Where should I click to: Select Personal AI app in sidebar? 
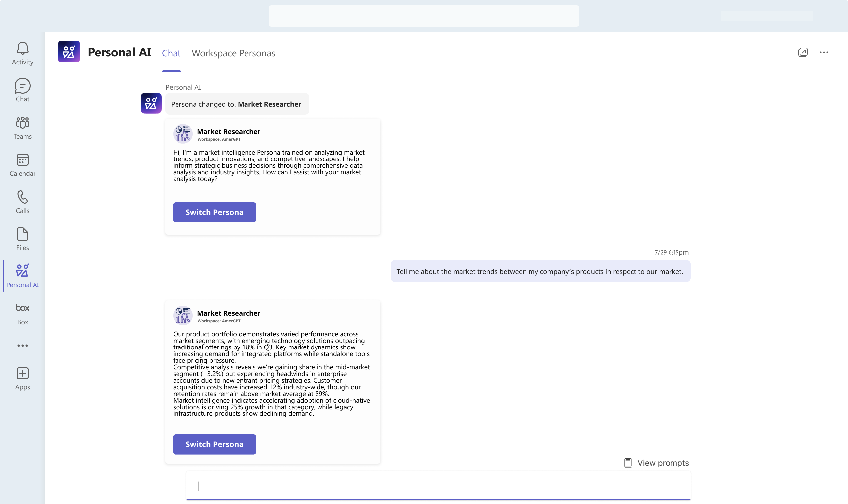click(x=23, y=276)
